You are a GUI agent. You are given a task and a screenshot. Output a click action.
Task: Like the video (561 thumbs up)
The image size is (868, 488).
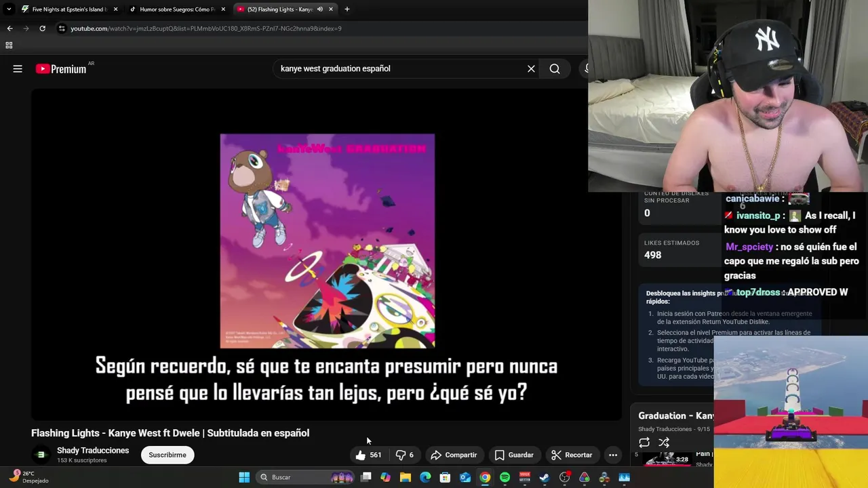tap(368, 455)
